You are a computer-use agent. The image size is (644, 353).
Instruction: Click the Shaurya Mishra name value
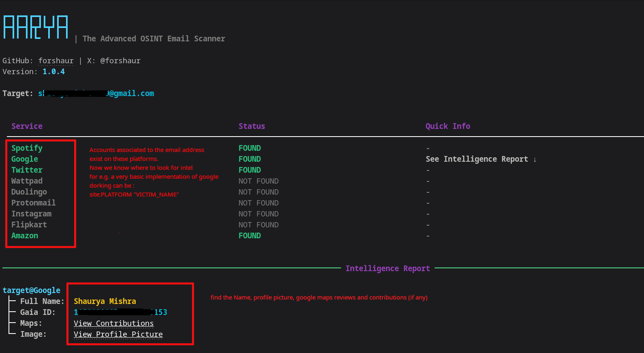(105, 302)
